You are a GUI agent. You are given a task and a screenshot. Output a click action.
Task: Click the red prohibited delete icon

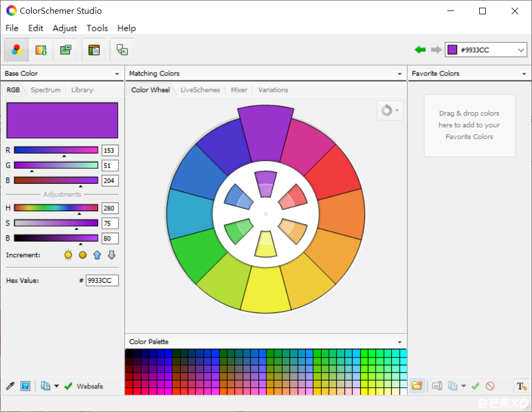[x=490, y=386]
